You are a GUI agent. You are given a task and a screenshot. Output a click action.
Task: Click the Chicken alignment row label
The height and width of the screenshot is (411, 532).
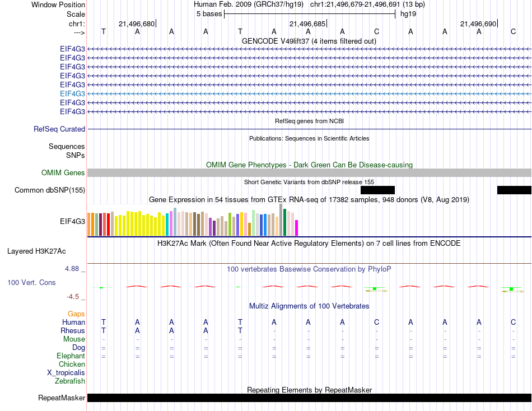click(x=72, y=364)
